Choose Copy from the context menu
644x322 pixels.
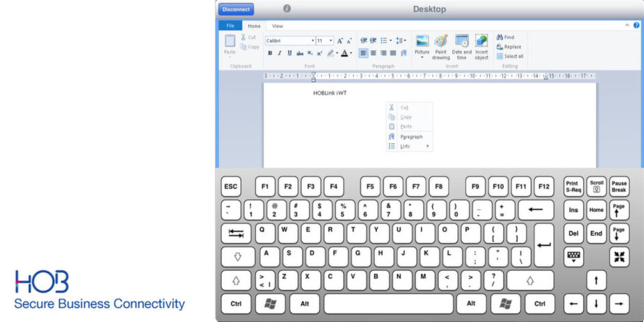(x=409, y=117)
